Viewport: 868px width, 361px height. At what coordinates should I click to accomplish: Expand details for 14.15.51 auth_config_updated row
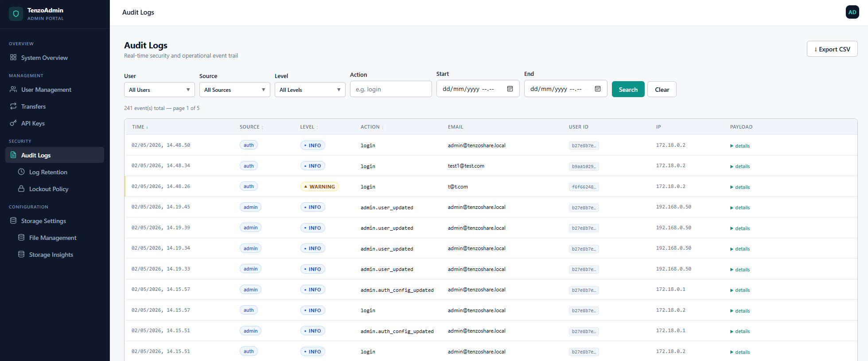click(740, 331)
